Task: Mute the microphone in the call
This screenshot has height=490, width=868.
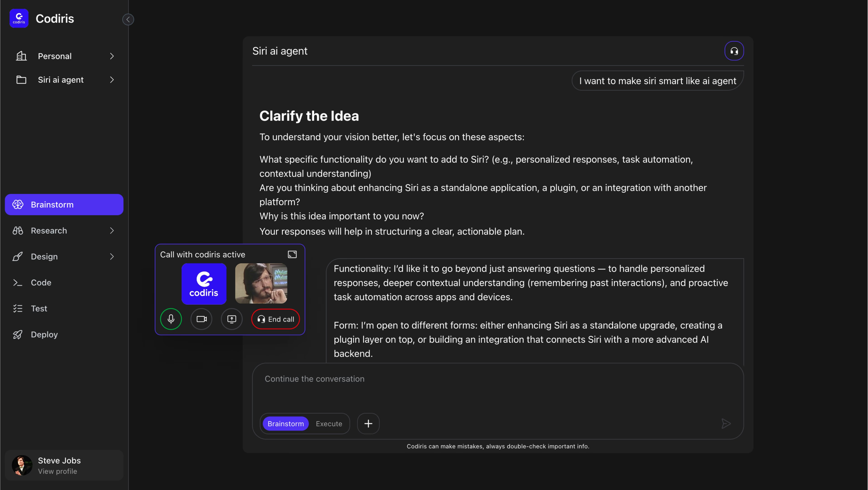Action: click(171, 319)
